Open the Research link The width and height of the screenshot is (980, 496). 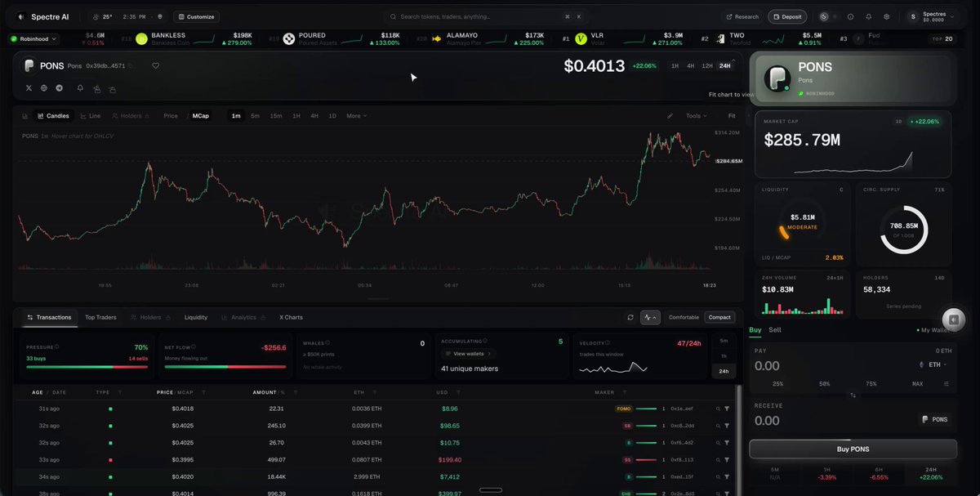(x=743, y=16)
